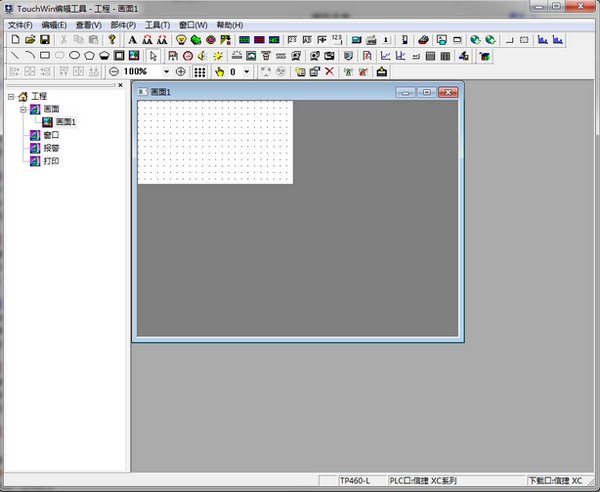
Task: Open the 文件(F) menu
Action: tap(20, 24)
